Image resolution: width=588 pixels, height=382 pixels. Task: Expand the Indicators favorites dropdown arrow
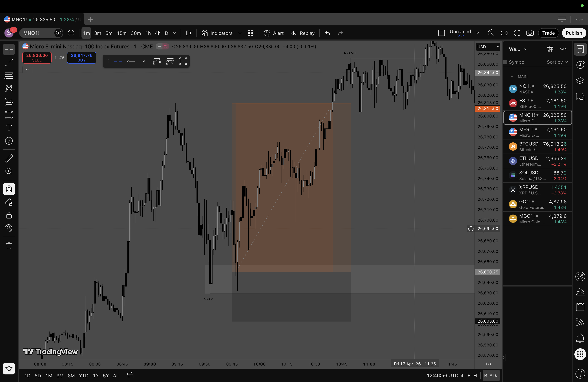click(x=240, y=33)
